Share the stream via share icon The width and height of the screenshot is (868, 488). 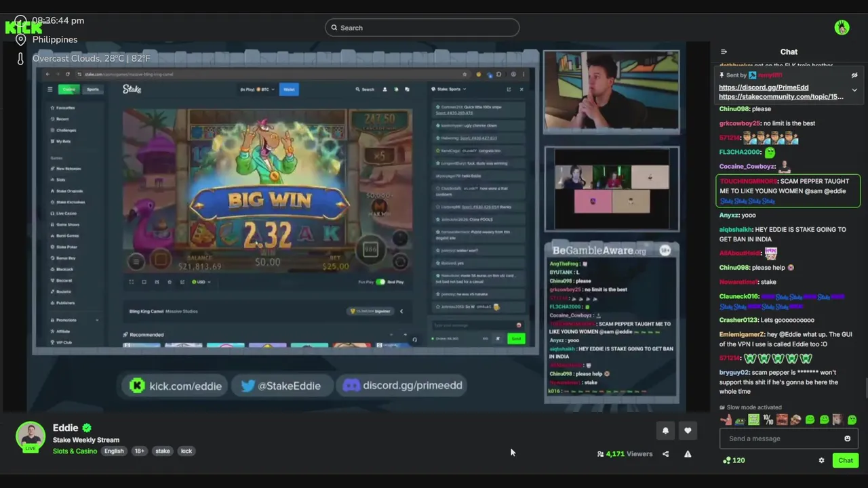665,454
